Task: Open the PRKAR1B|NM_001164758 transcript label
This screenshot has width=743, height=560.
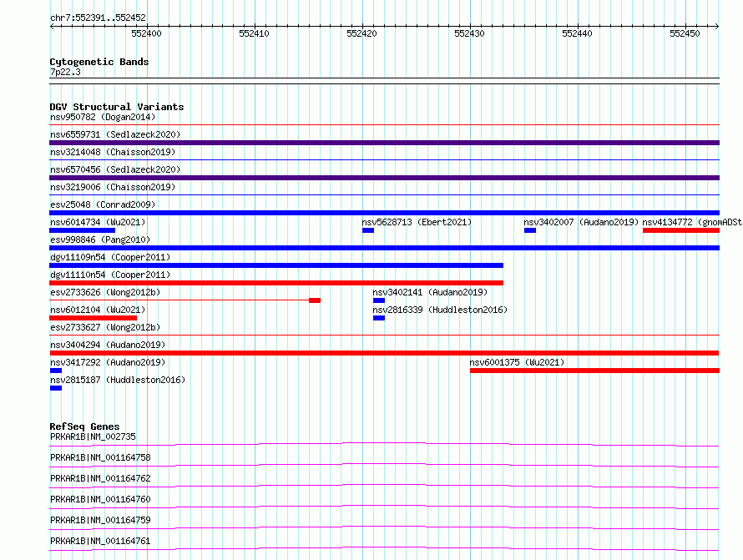Action: pyautogui.click(x=100, y=457)
